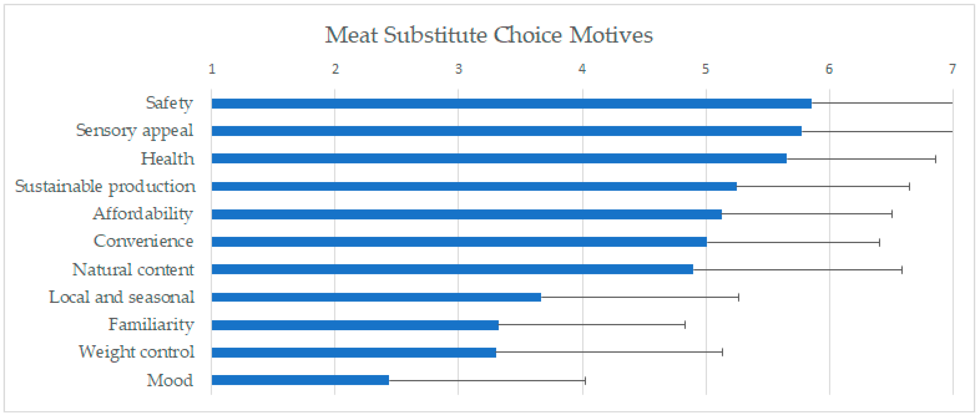Click axis value 7 at top
The height and width of the screenshot is (417, 980).
coord(952,69)
